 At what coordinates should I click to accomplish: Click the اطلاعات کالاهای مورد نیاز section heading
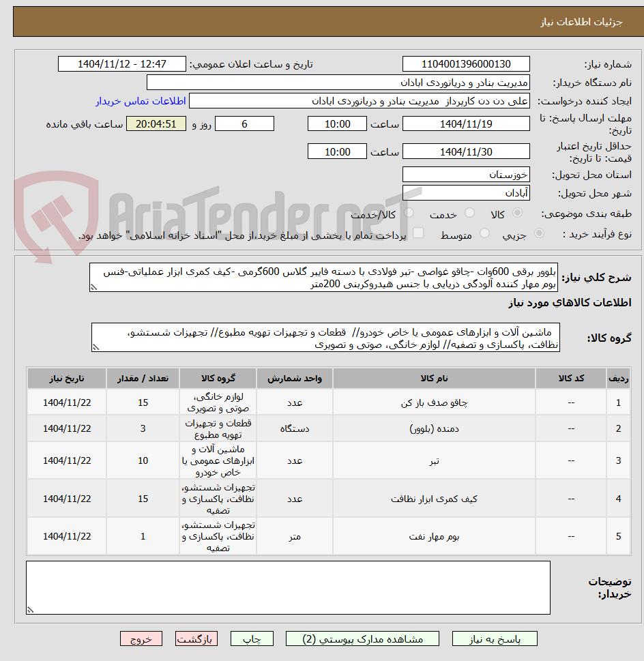click(570, 303)
